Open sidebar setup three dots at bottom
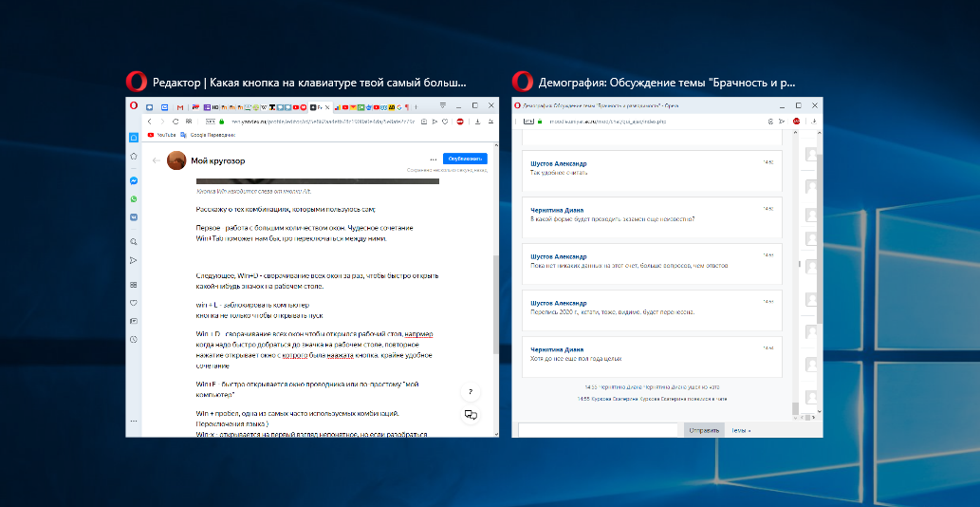The image size is (980, 507). coord(134,422)
